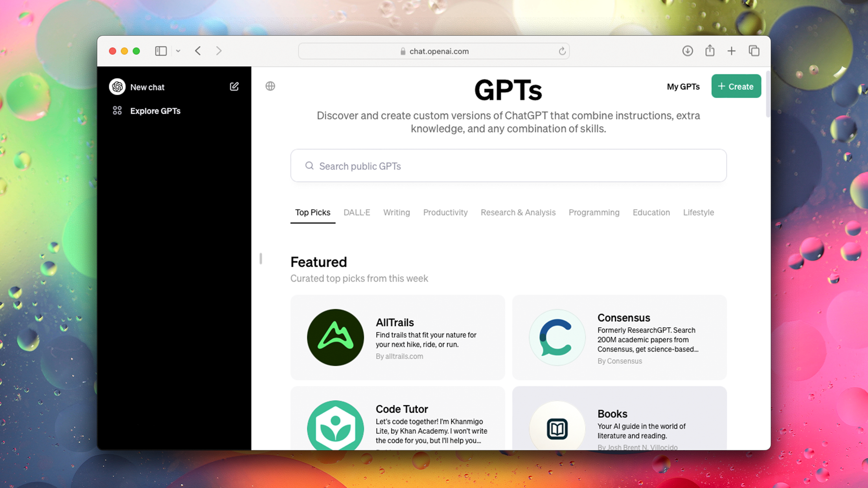The width and height of the screenshot is (868, 488).
Task: Click the globe icon above the GPTs heading
Action: click(270, 86)
